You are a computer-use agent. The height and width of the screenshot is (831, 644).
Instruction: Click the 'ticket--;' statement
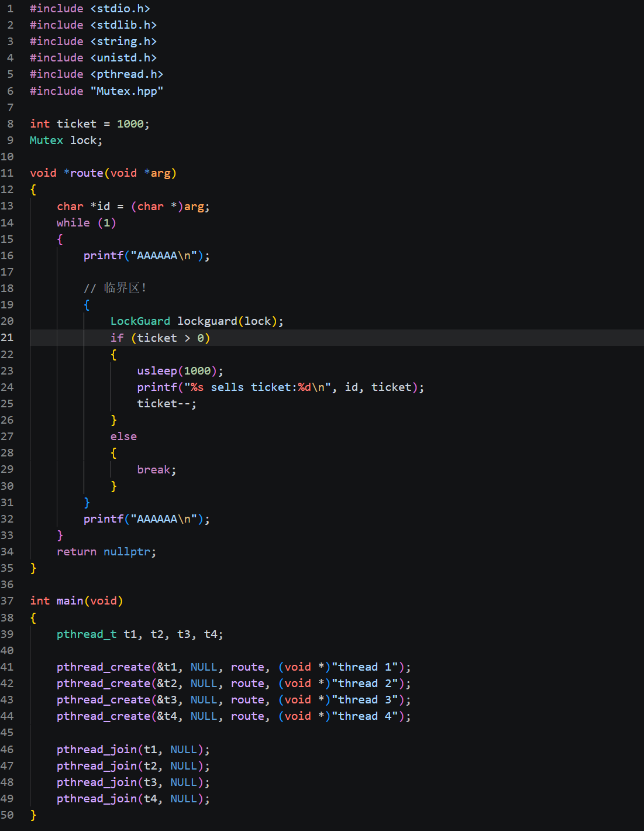tap(167, 404)
